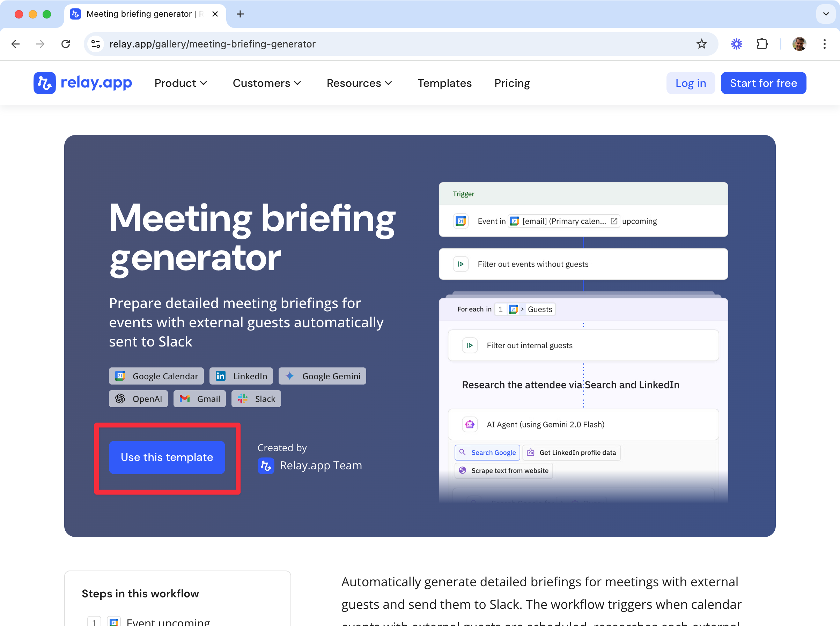The height and width of the screenshot is (626, 840).
Task: Click the relay.app logo icon
Action: pyautogui.click(x=44, y=83)
